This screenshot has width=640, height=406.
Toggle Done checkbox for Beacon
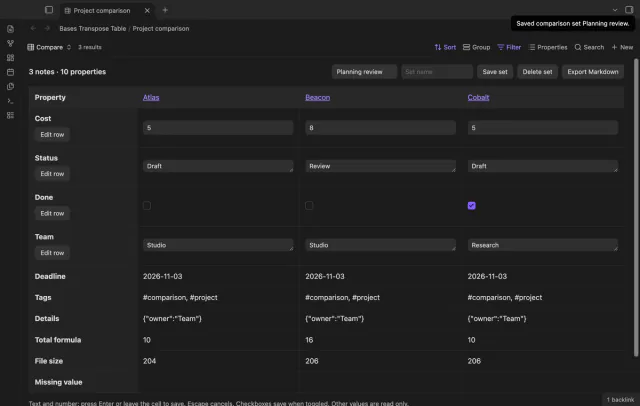click(309, 206)
